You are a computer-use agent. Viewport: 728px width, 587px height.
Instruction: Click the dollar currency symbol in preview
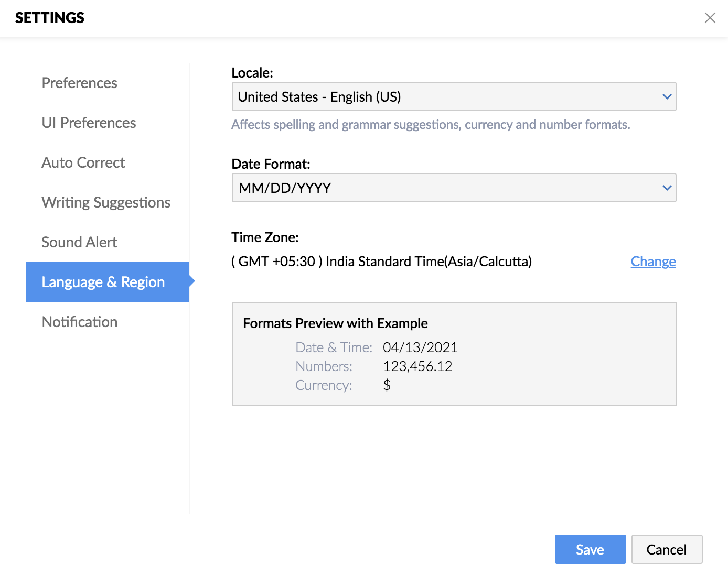click(x=387, y=385)
